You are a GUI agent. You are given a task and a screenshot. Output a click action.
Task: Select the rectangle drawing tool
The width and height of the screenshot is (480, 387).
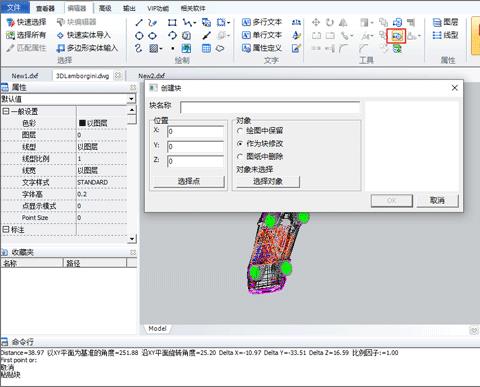pos(172,23)
